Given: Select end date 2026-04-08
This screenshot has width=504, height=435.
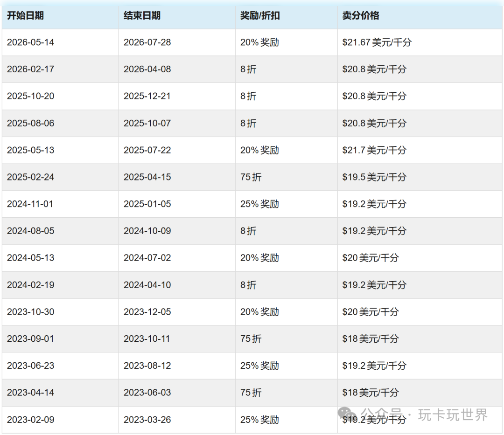Looking at the screenshot, I should point(147,69).
